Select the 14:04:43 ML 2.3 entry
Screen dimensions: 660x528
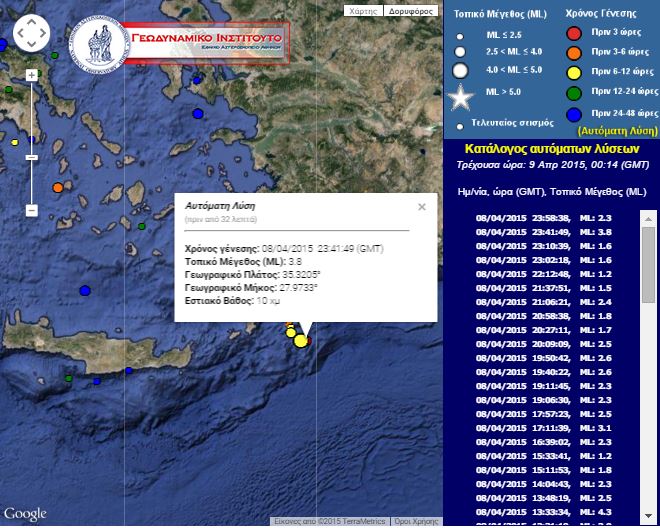click(543, 484)
